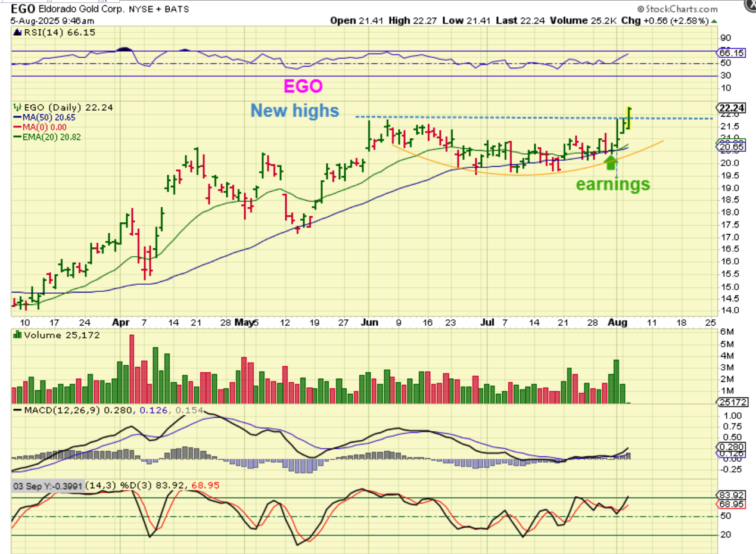The height and width of the screenshot is (554, 756).
Task: Close the chart with the top-right X button
Action: pyautogui.click(x=749, y=5)
